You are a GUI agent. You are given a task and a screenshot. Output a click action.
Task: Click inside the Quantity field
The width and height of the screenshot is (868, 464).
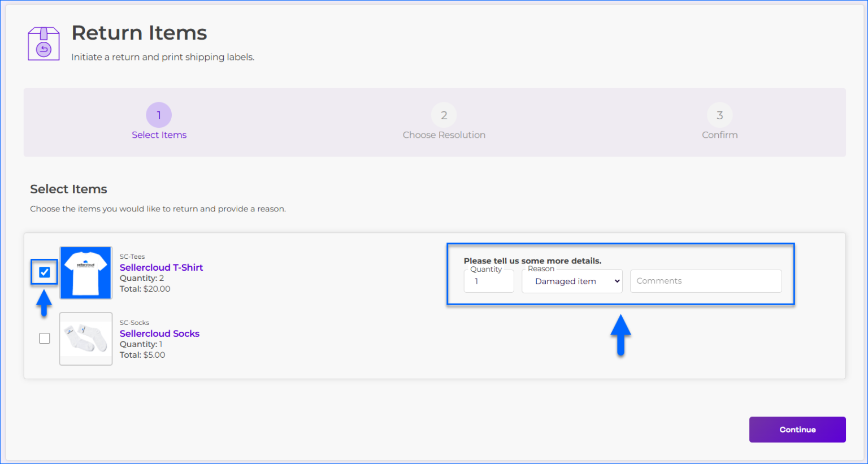pos(488,281)
